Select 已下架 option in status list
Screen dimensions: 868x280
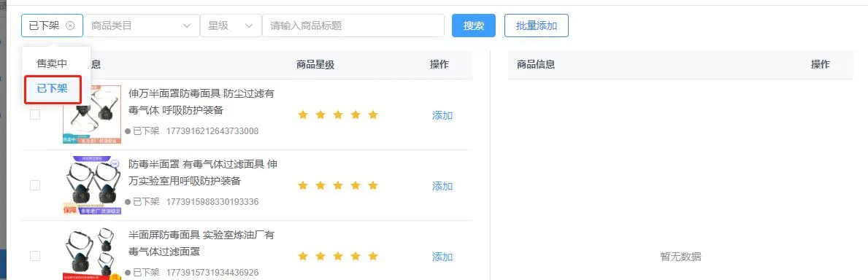(52, 88)
